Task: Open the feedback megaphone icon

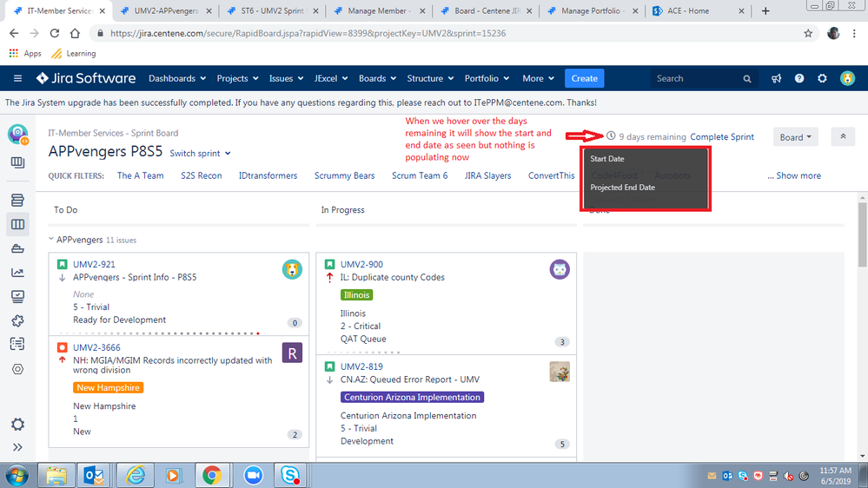Action: tap(776, 78)
